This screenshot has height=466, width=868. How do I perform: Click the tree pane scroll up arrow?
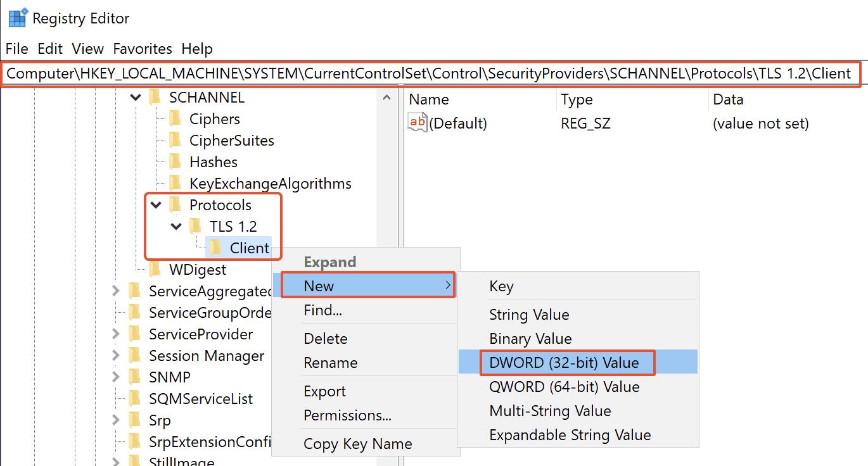386,98
